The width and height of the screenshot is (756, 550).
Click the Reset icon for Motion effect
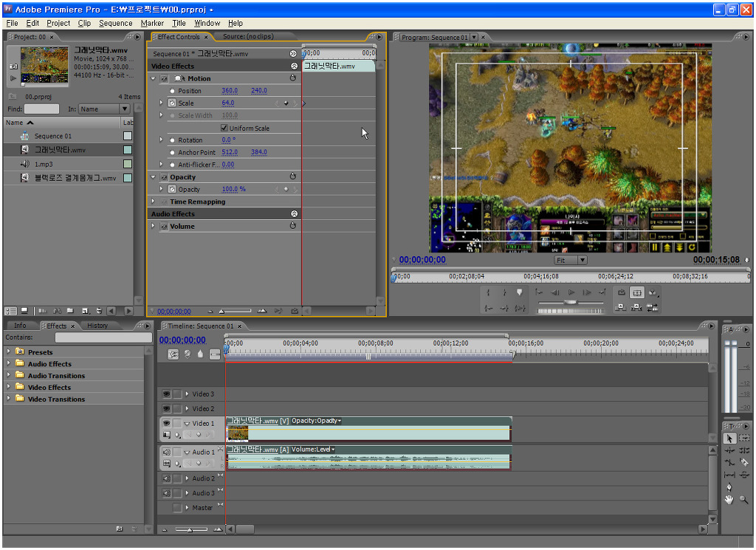point(292,78)
